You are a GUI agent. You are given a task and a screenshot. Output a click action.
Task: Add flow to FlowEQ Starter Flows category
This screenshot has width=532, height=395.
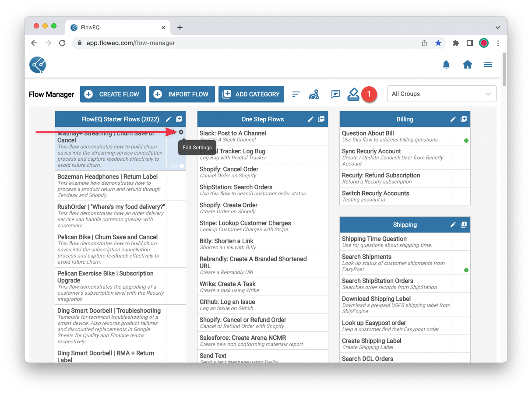179,119
